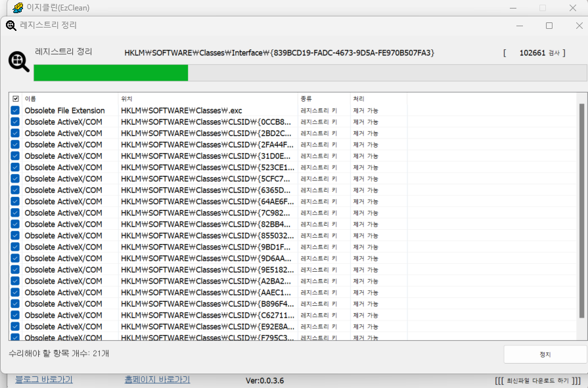This screenshot has height=388, width=588.
Task: Uncheck the checkbox for CLSID {5CFC7... row
Action: coord(15,179)
